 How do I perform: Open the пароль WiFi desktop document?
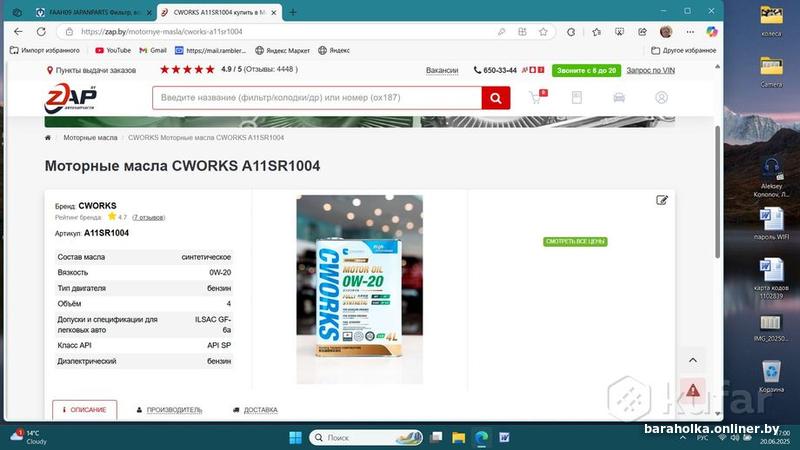tap(771, 224)
